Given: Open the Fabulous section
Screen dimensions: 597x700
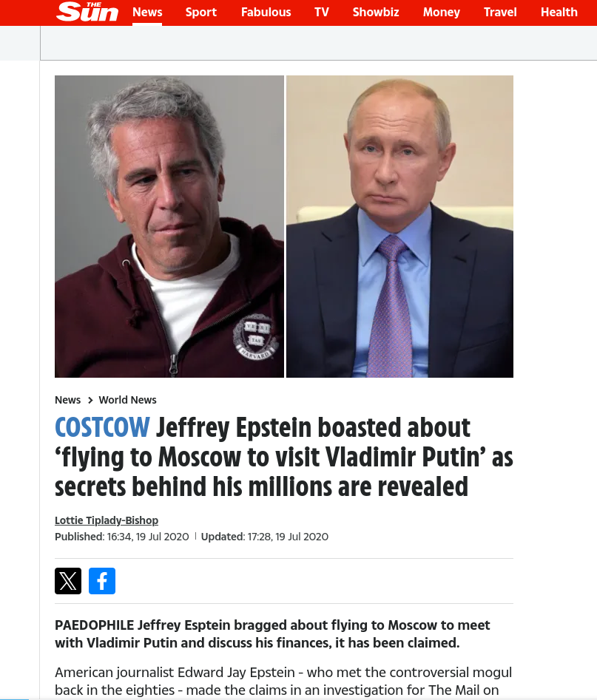Looking at the screenshot, I should pos(266,12).
